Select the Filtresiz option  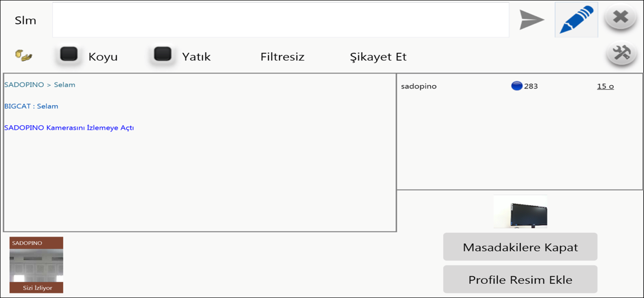283,57
